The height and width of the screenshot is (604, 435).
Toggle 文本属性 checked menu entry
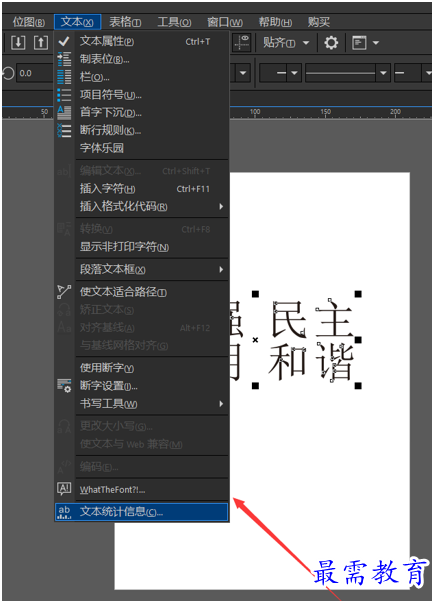coord(142,41)
